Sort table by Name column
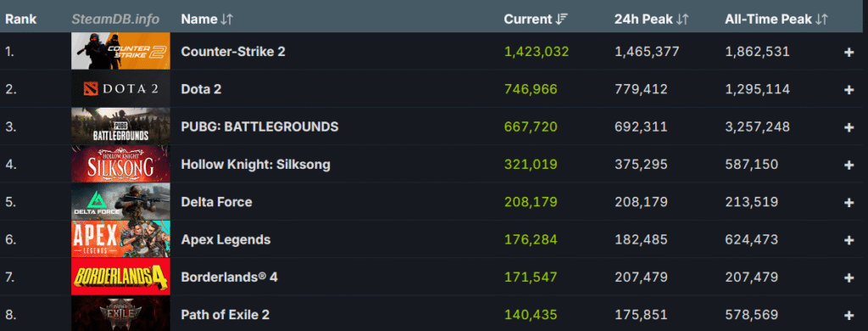Image resolution: width=868 pixels, height=331 pixels. 207,19
